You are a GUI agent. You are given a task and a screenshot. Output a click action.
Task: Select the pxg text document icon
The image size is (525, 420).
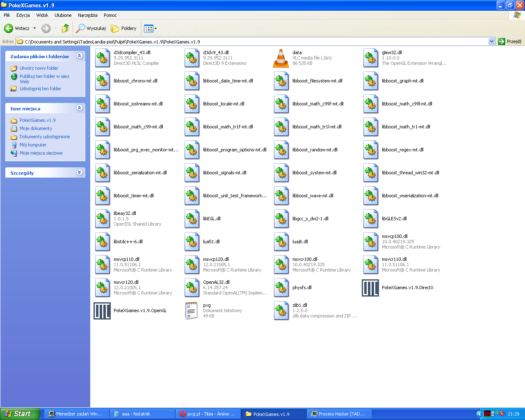tap(192, 310)
